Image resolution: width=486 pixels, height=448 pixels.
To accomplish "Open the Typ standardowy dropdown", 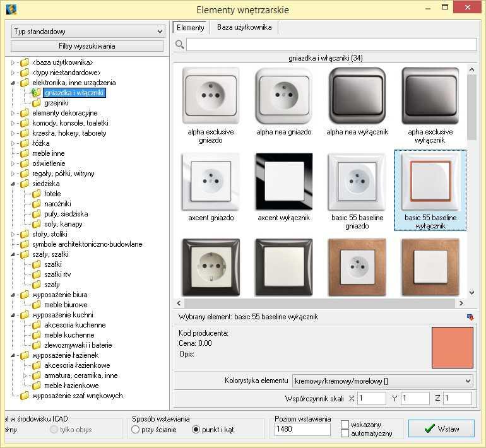I will (x=88, y=32).
